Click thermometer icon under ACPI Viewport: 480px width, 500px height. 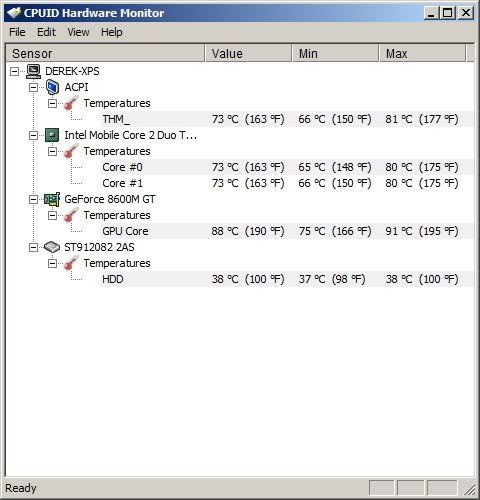pyautogui.click(x=71, y=103)
